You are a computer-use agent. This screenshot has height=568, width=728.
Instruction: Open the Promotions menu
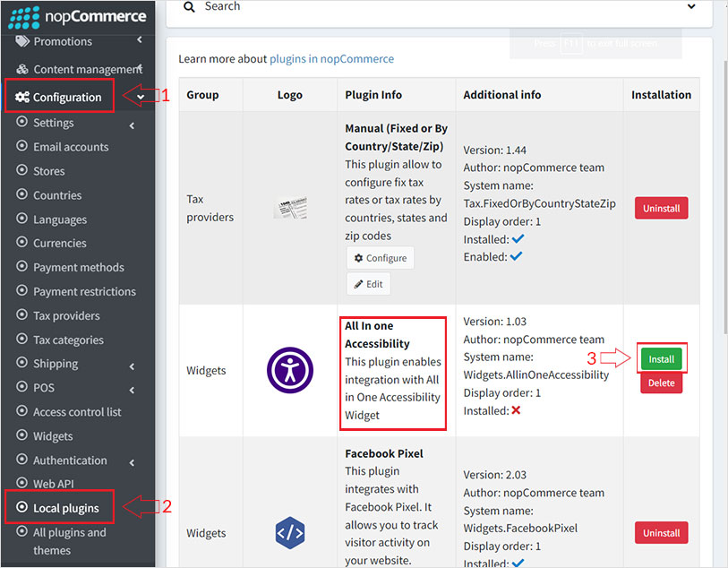[78, 41]
